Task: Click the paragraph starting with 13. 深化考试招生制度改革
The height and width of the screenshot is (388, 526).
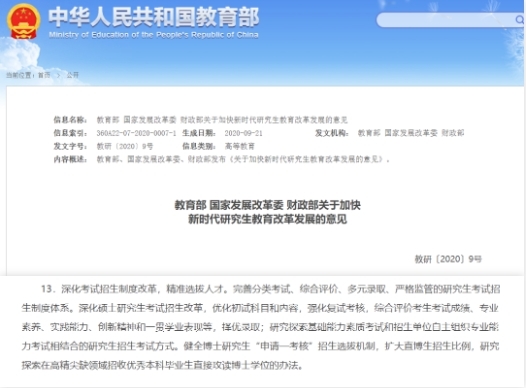Action: (261, 327)
